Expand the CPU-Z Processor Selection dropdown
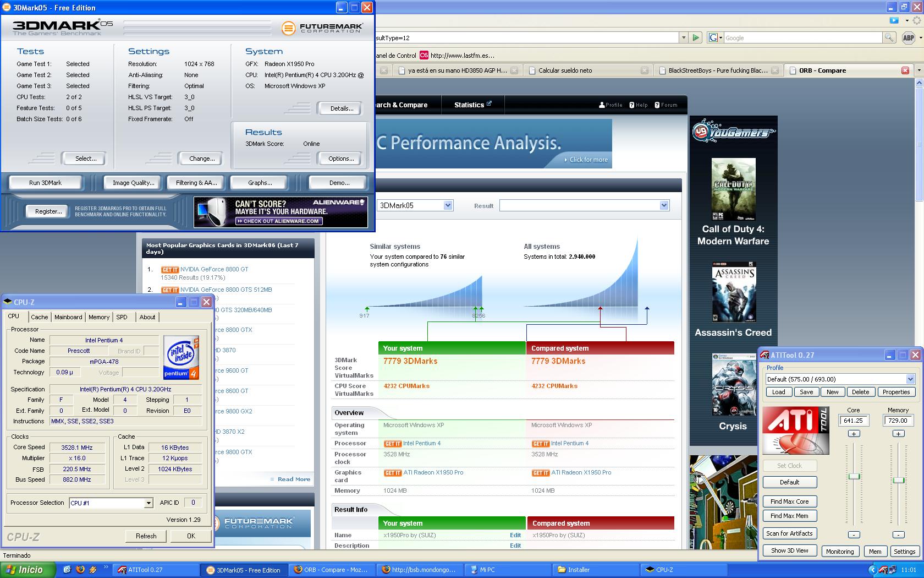 click(148, 503)
